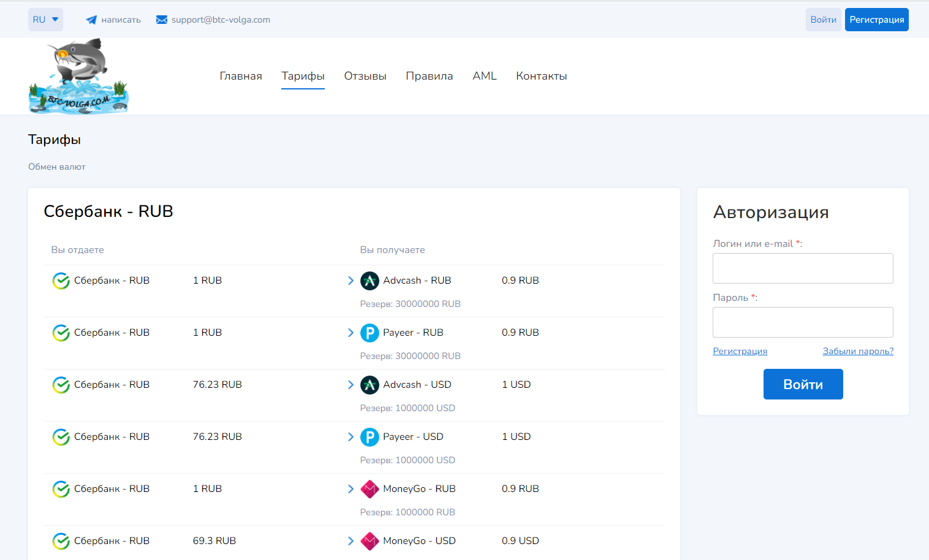
Task: Click Резерв: 30000000 RUB under Advcash - RUB
Action: point(410,304)
